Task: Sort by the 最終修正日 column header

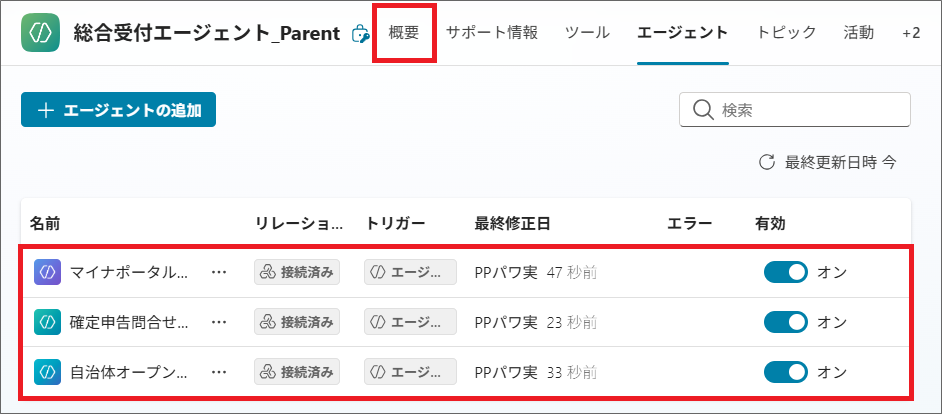Action: tap(512, 224)
